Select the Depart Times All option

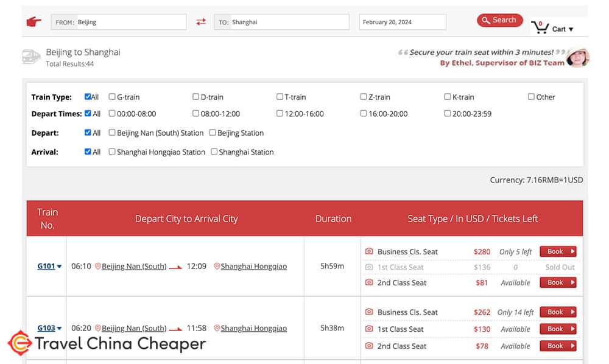pyautogui.click(x=87, y=113)
